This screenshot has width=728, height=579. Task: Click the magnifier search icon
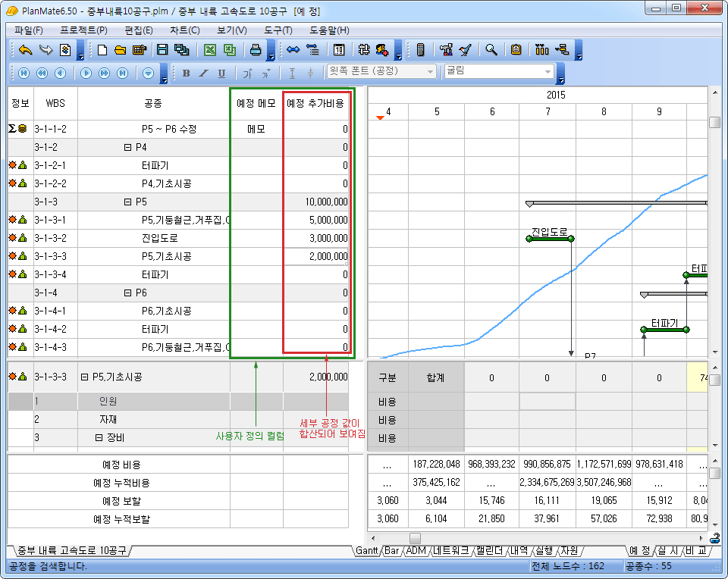(491, 50)
